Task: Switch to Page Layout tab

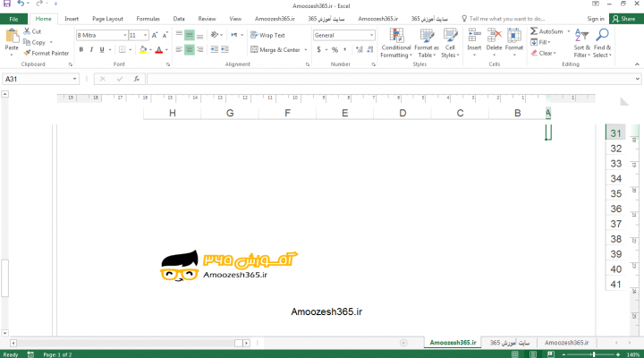Action: coord(107,19)
